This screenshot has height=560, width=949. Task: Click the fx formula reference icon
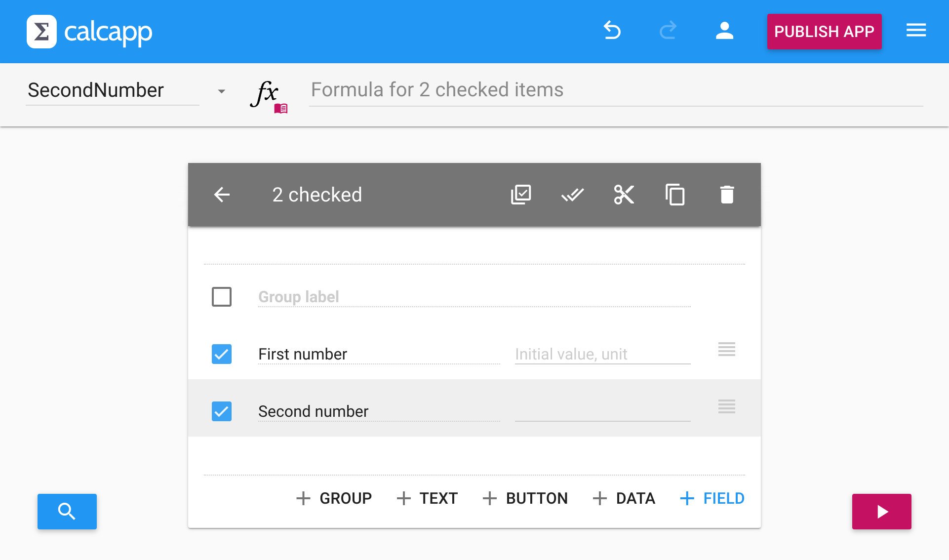coord(268,95)
